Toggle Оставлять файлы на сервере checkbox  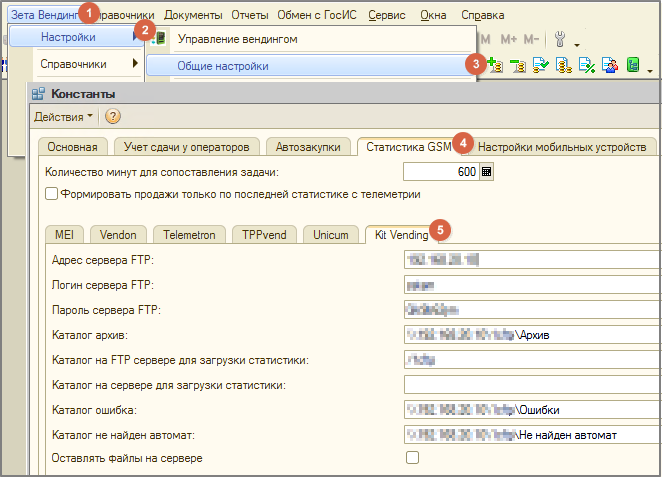coord(412,458)
